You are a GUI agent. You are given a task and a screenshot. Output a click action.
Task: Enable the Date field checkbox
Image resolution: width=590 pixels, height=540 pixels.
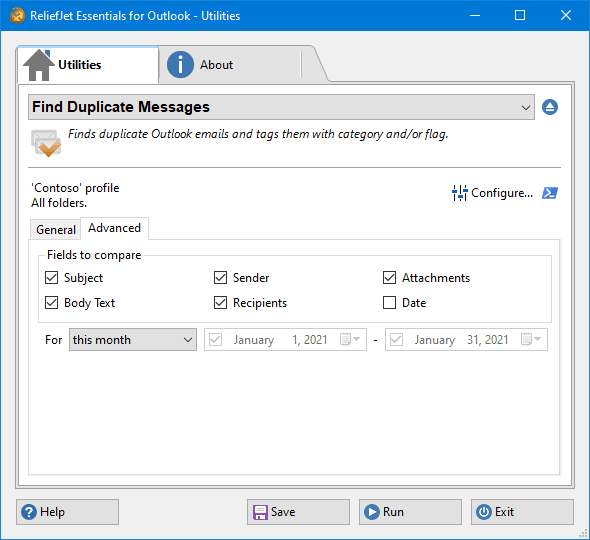[389, 303]
